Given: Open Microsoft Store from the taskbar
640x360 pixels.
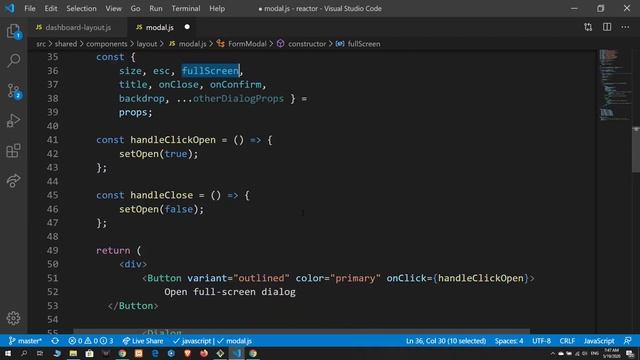Looking at the screenshot, I should click(x=89, y=353).
